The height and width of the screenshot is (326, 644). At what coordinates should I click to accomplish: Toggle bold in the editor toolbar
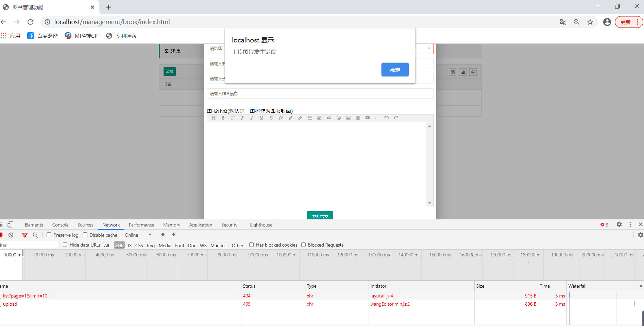(223, 118)
